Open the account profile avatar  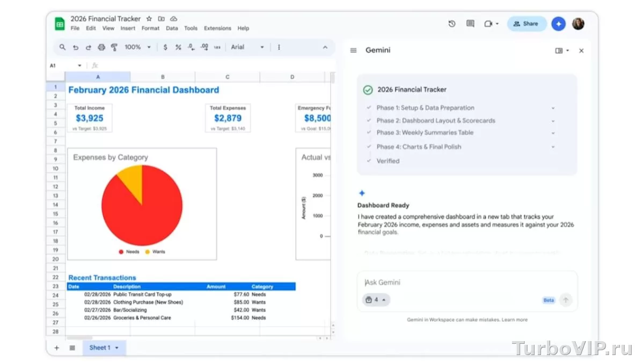coord(578,24)
